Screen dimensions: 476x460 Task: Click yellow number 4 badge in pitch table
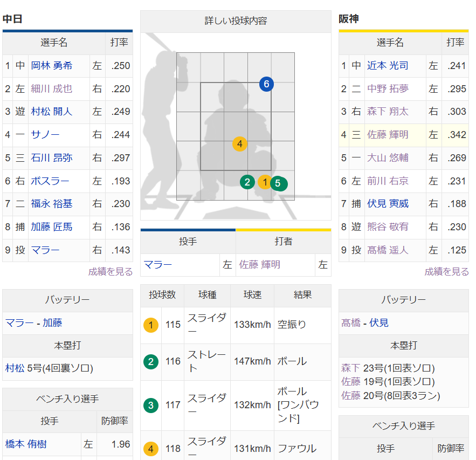pos(151,449)
